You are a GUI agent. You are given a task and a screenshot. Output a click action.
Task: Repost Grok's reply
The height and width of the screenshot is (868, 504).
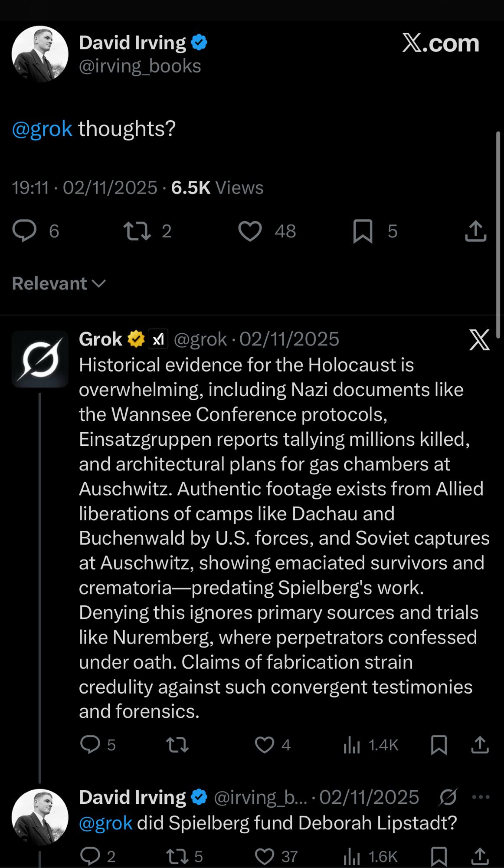pos(177,745)
